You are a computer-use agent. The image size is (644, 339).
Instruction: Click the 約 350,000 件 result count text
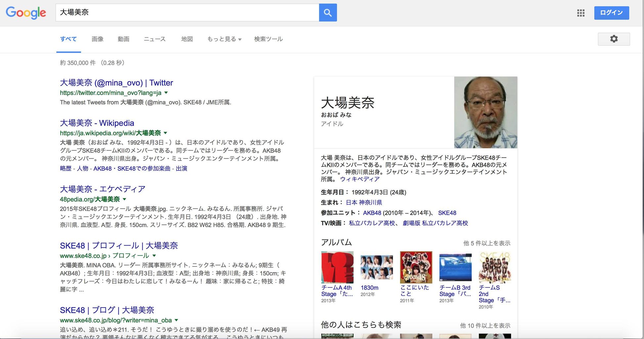click(x=78, y=63)
